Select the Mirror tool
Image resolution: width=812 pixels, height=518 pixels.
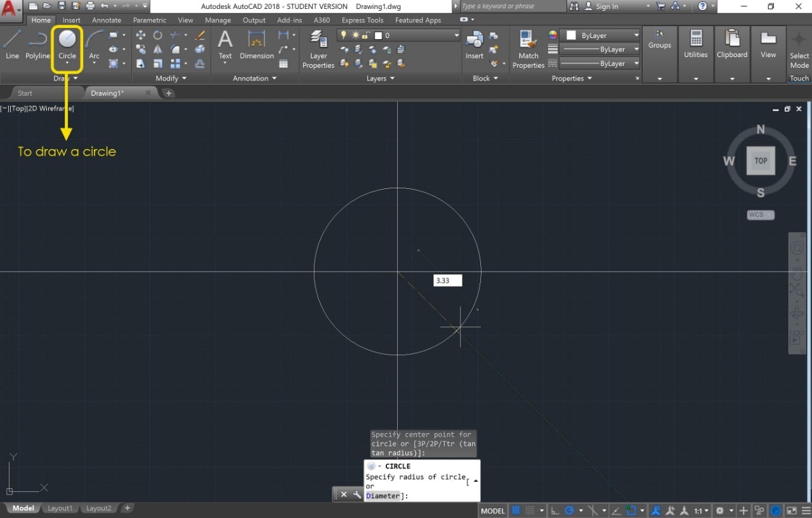coord(157,49)
